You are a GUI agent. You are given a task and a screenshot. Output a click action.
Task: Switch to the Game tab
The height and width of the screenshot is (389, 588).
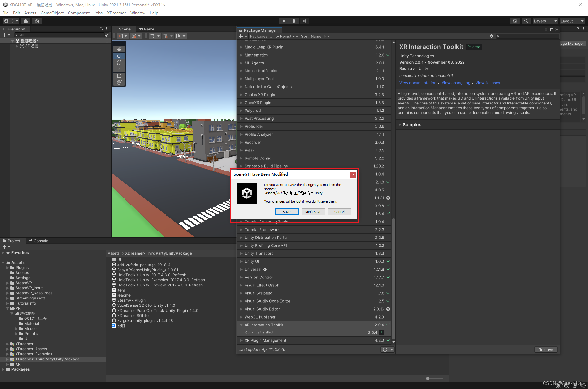coord(146,29)
